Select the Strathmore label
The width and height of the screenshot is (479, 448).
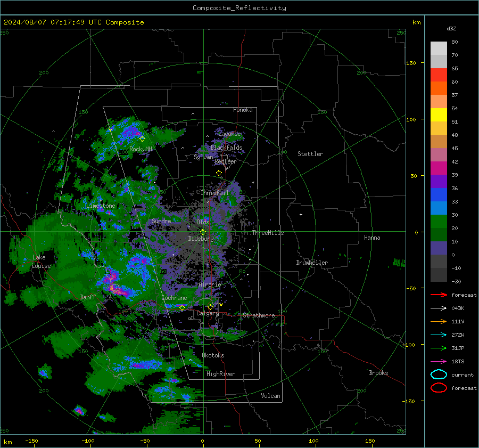pos(259,315)
